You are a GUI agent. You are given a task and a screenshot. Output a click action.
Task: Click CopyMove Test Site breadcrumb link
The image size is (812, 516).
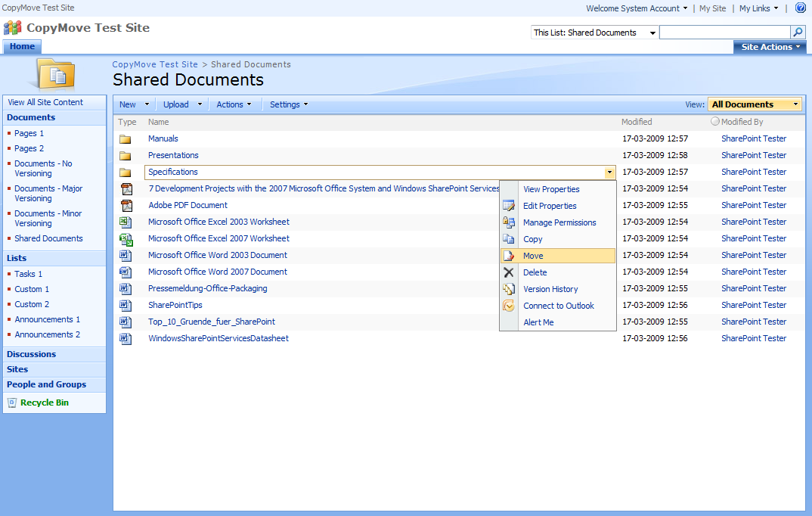click(155, 64)
